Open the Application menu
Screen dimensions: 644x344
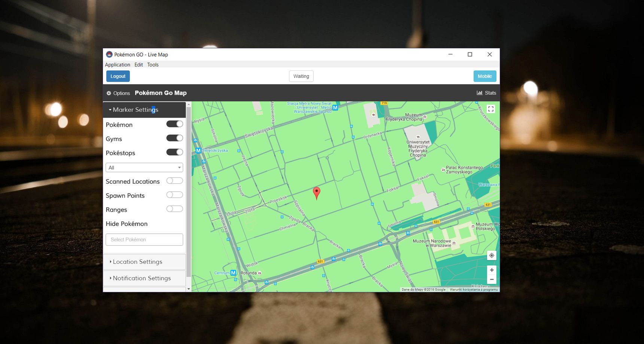click(118, 64)
